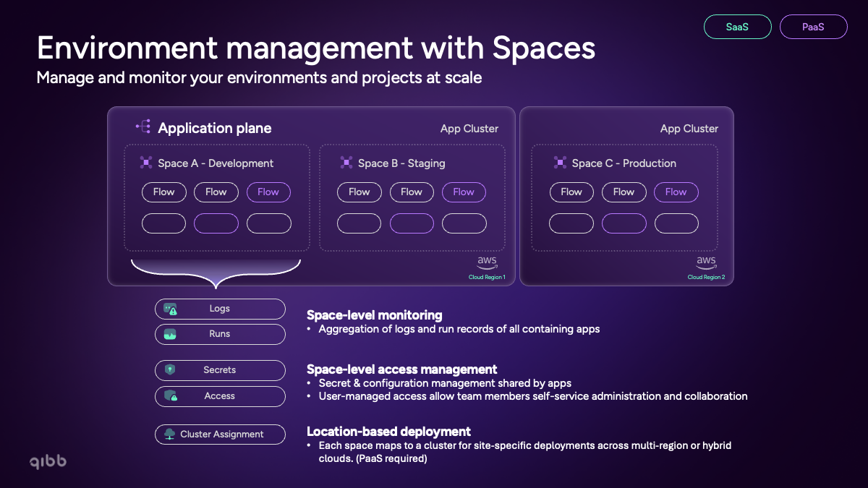Click the 'Aggregation of logs and run records' bullet

pyautogui.click(x=459, y=329)
